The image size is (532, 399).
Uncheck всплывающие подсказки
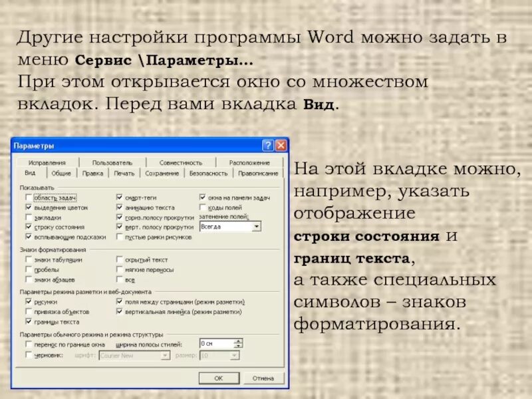pyautogui.click(x=29, y=237)
